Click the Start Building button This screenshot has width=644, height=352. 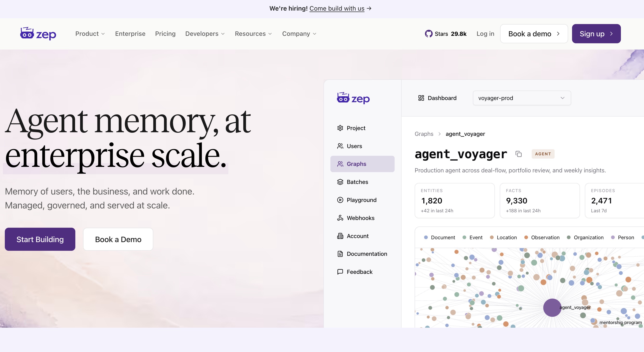pyautogui.click(x=40, y=239)
